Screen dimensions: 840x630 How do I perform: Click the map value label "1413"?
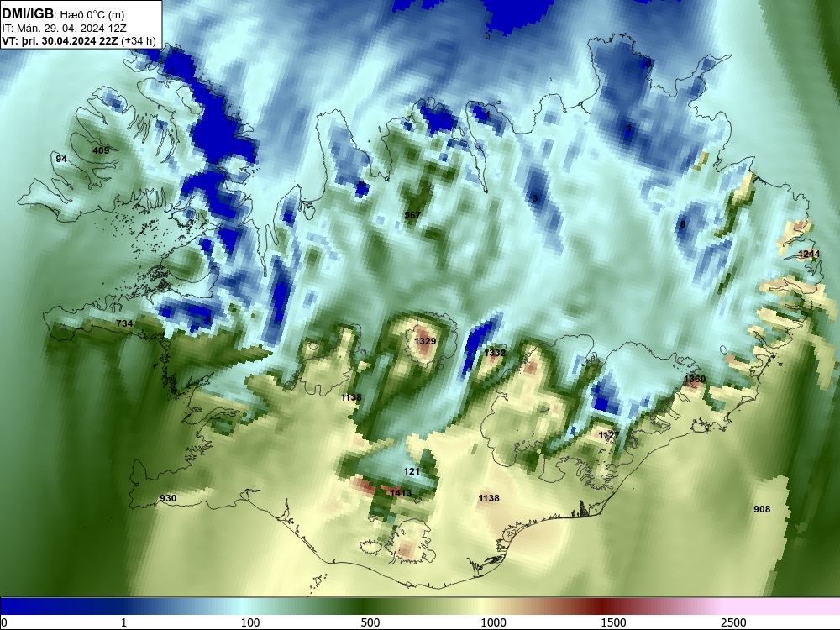pos(401,493)
